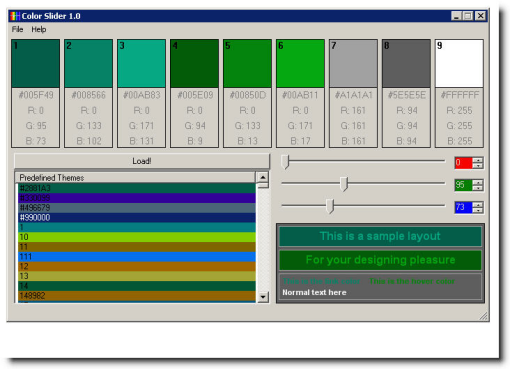Maximize the Color Slider window
The image size is (510, 369).
(x=468, y=16)
